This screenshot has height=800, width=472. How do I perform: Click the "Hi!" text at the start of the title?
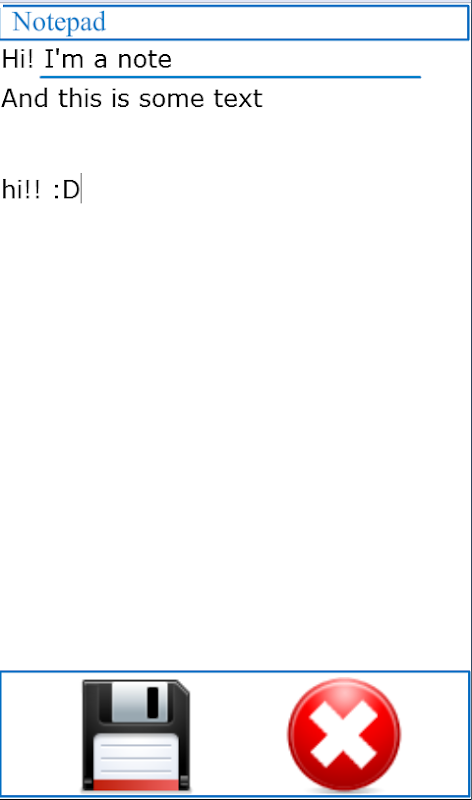point(18,59)
